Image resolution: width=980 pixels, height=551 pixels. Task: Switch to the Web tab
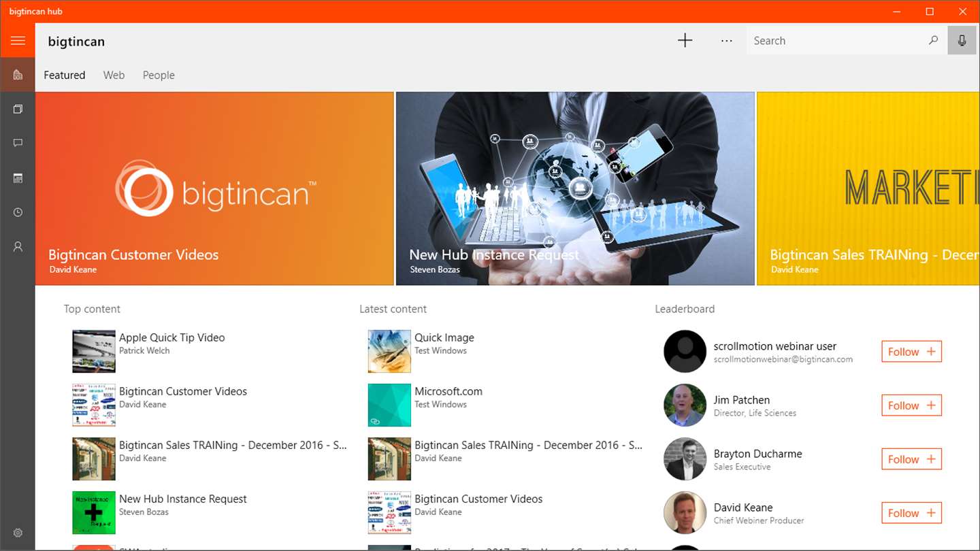(114, 76)
